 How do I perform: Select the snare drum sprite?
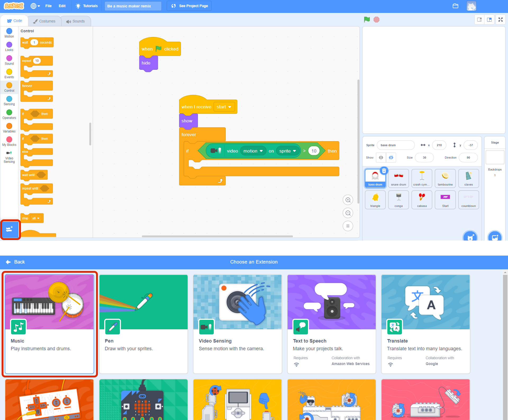point(398,178)
